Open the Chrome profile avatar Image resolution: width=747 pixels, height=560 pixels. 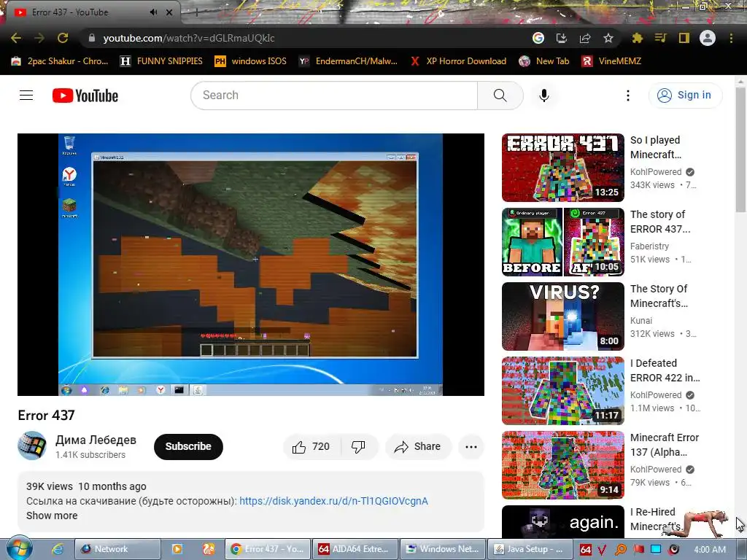(708, 38)
